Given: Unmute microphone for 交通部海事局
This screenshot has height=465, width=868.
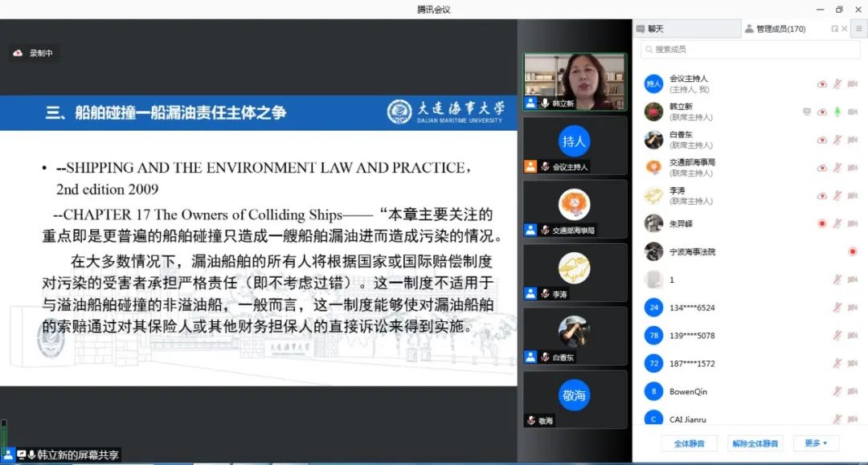Looking at the screenshot, I should (x=837, y=168).
